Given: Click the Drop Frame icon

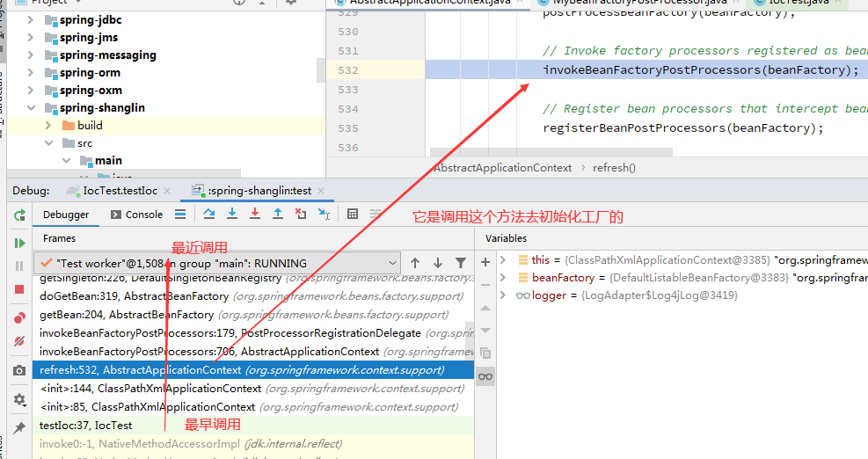Looking at the screenshot, I should coord(301,214).
